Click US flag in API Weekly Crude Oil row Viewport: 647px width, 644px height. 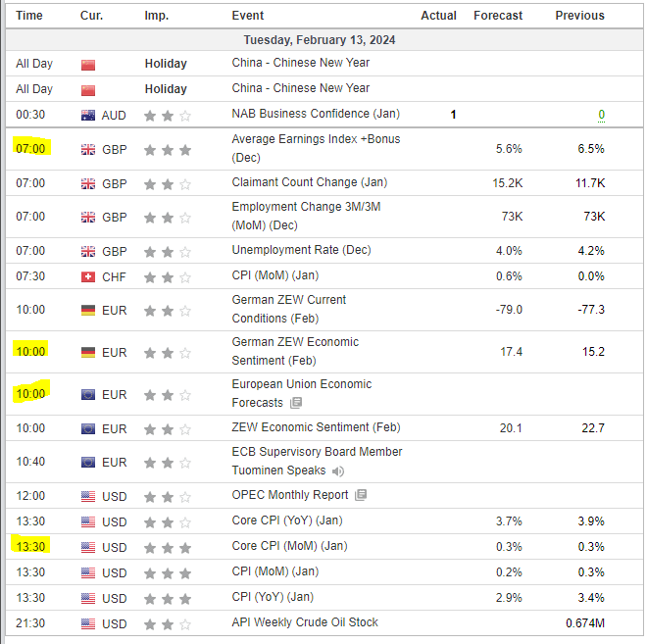point(88,622)
